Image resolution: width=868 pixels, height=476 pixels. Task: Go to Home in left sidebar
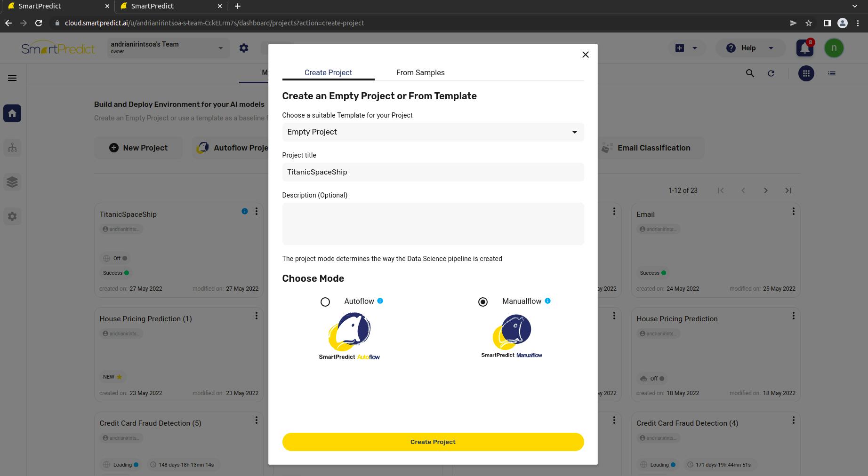click(x=12, y=113)
